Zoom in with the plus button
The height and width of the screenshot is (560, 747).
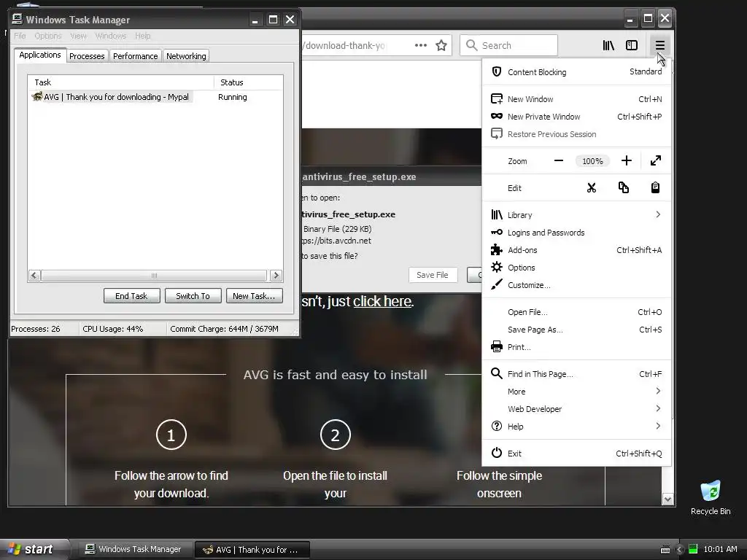pyautogui.click(x=627, y=161)
